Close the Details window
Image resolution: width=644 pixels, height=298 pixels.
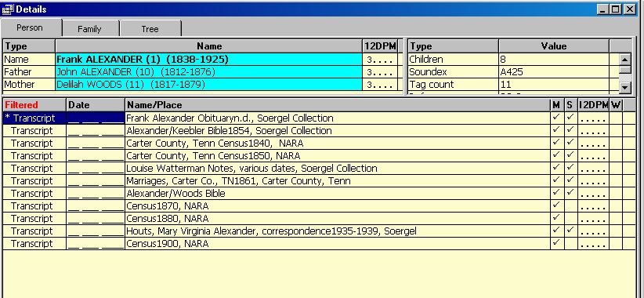click(x=630, y=9)
